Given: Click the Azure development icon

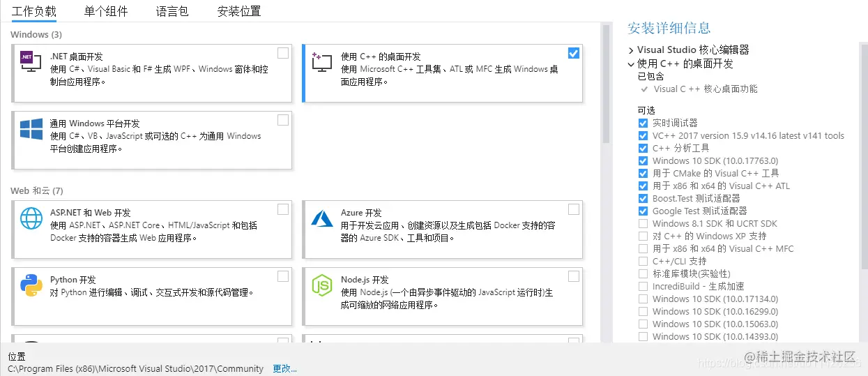Looking at the screenshot, I should [321, 218].
